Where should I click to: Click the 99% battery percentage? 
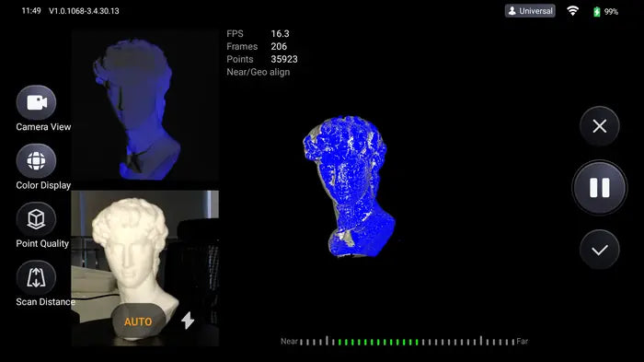611,12
